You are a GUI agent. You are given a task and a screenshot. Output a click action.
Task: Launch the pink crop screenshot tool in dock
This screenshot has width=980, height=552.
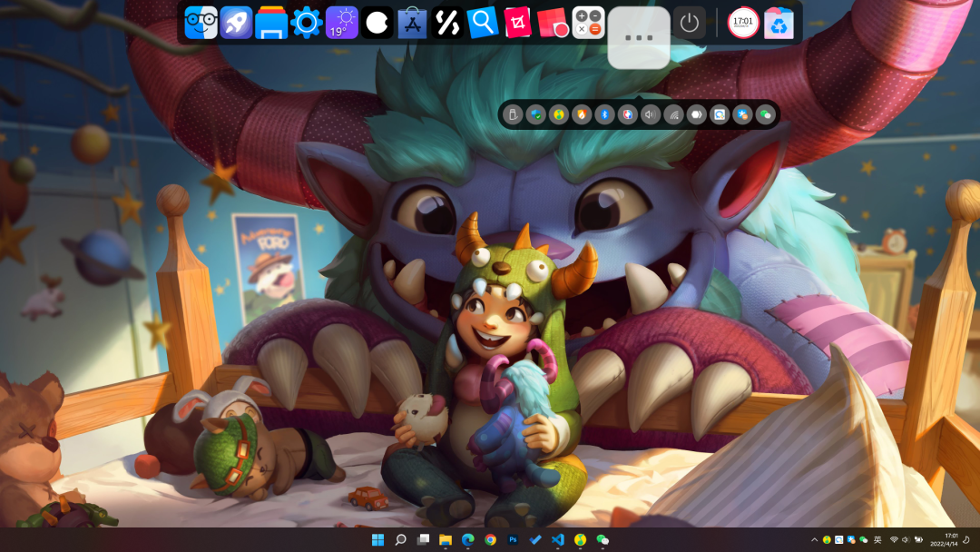click(x=517, y=23)
